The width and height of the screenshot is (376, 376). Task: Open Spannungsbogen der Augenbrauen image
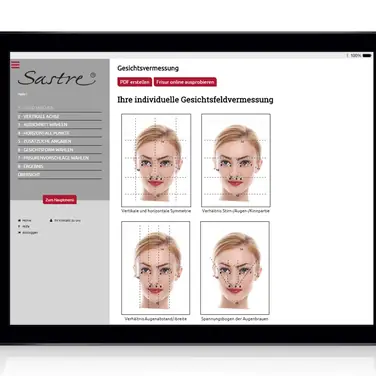[x=235, y=268]
